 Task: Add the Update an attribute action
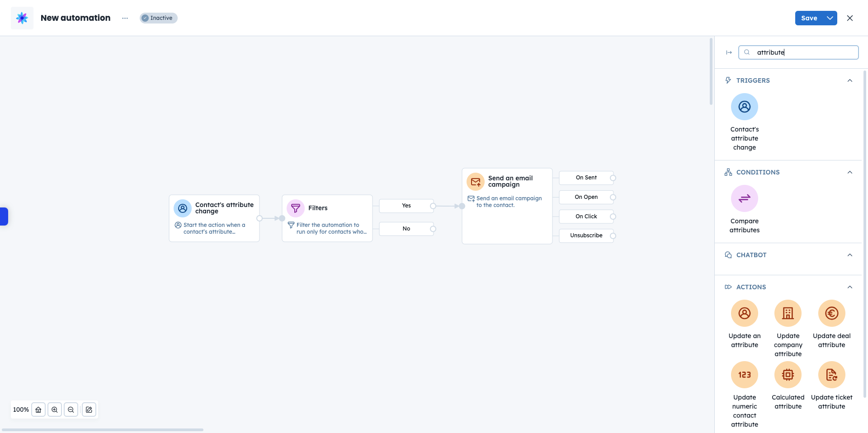744,314
